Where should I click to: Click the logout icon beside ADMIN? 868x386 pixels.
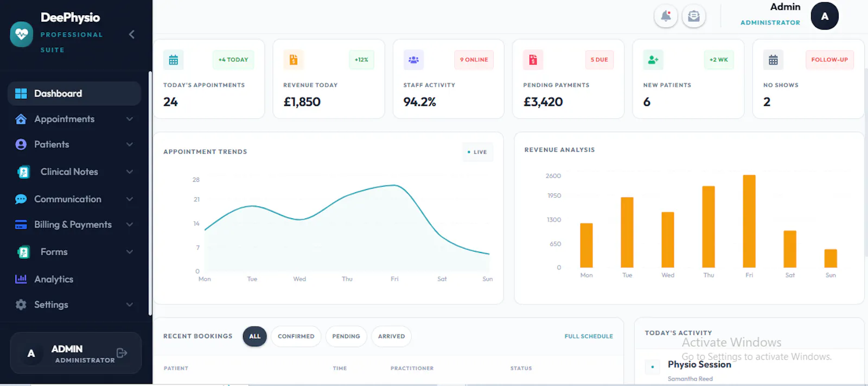coord(122,353)
